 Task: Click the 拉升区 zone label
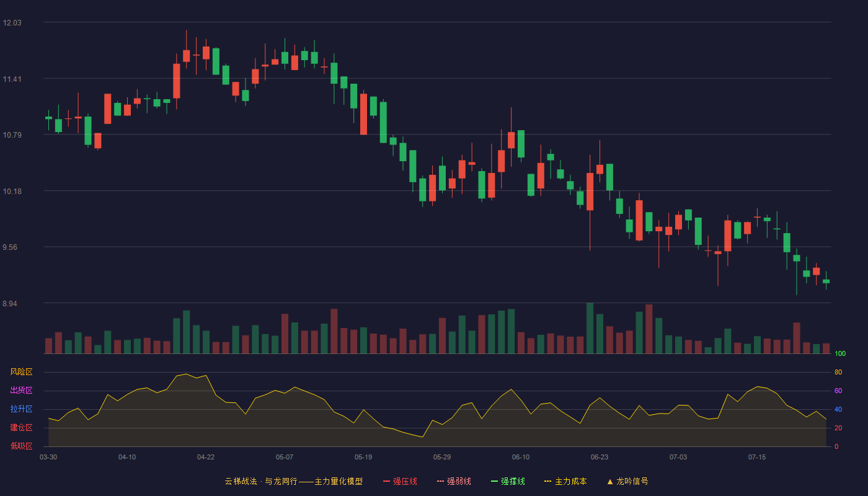tap(21, 409)
